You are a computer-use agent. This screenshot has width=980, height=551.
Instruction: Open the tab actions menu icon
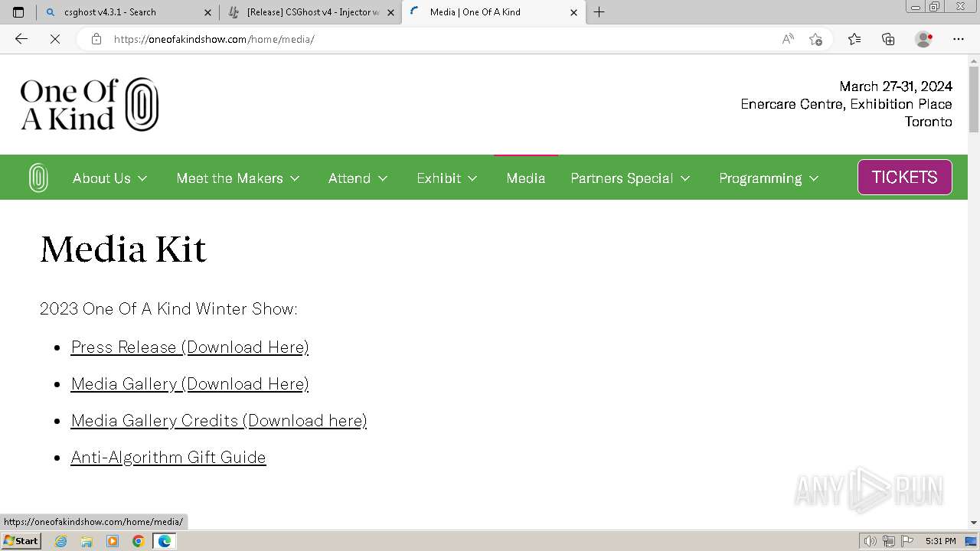coord(18,12)
